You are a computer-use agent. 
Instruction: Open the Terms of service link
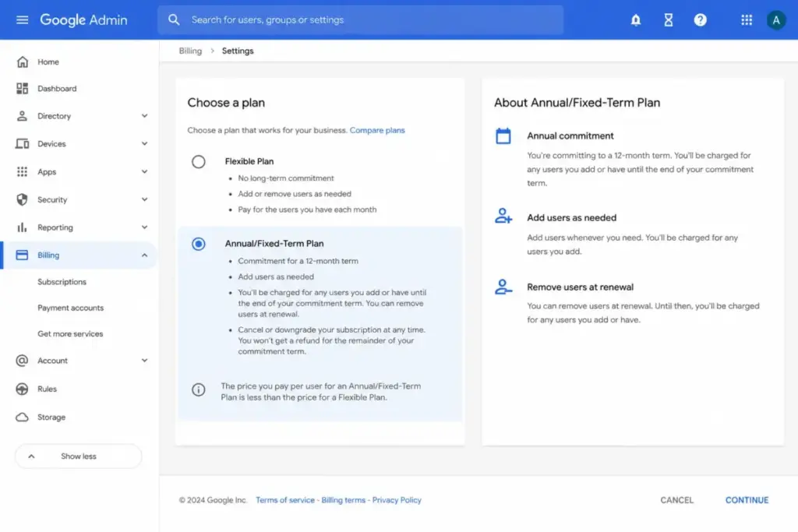click(x=285, y=500)
